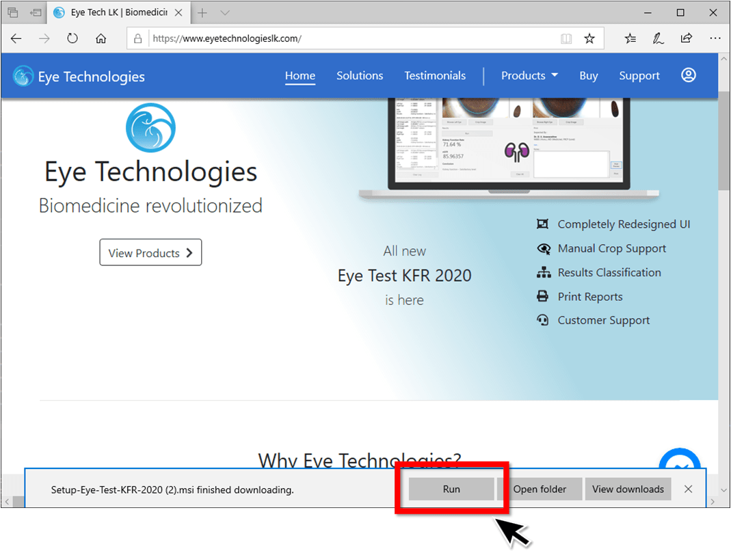Click the Set tabs aside icon

tap(36, 12)
